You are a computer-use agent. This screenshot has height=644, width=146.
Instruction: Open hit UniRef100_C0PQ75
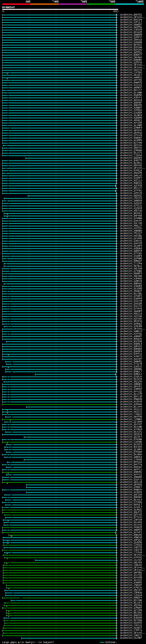(131, 30)
